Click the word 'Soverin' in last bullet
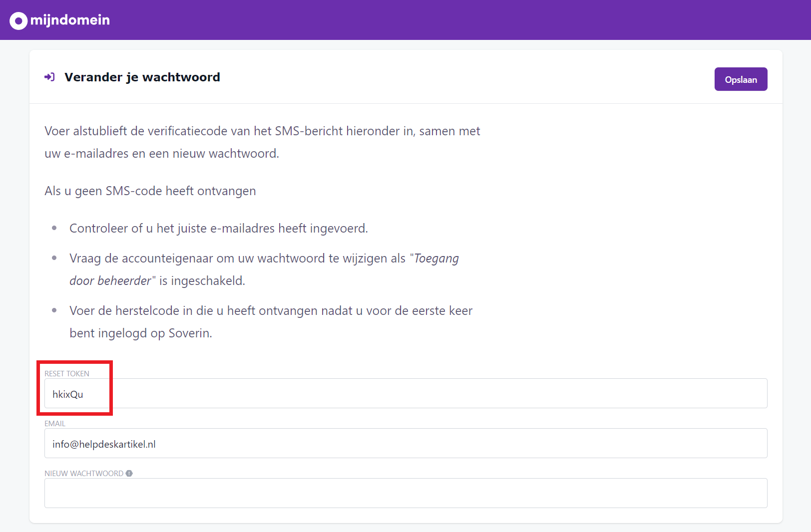The width and height of the screenshot is (811, 532). [x=189, y=333]
